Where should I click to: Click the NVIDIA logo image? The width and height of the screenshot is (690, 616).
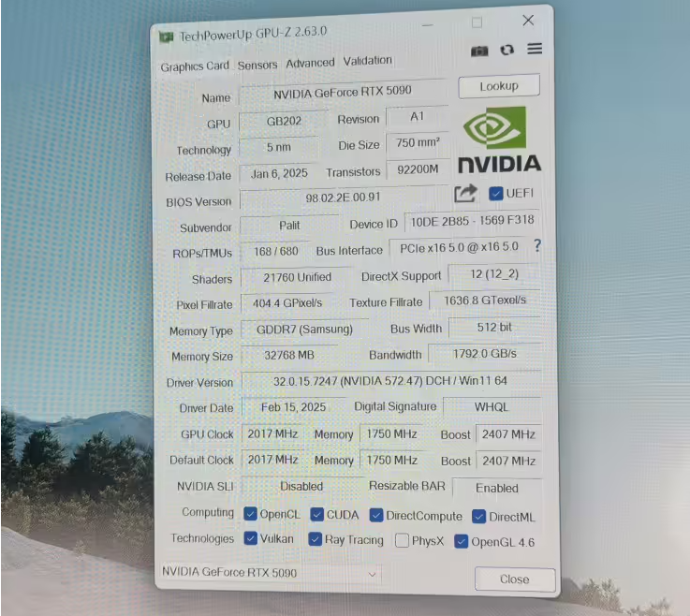[x=499, y=139]
